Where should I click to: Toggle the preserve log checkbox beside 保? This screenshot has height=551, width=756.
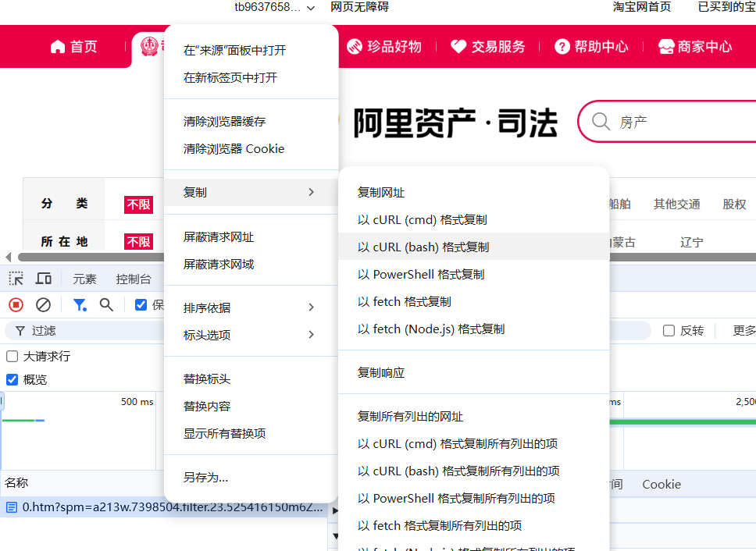coord(141,305)
